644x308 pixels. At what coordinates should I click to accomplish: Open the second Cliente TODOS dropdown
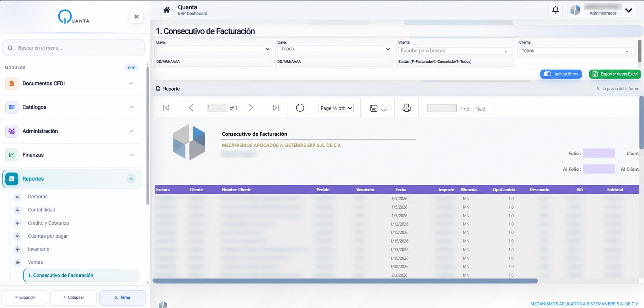576,51
